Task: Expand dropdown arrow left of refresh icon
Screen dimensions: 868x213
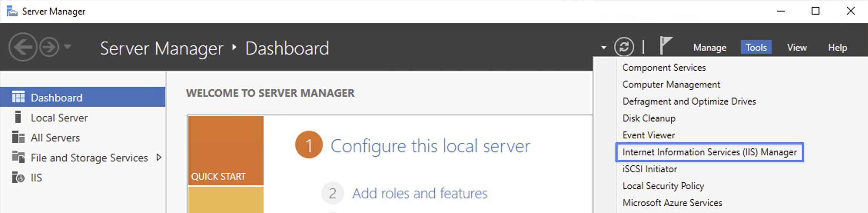Action: (x=604, y=48)
